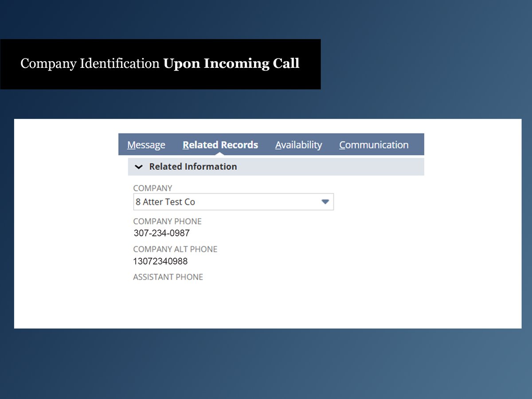This screenshot has height=399, width=532.
Task: Select the Related Records tab
Action: pos(220,145)
